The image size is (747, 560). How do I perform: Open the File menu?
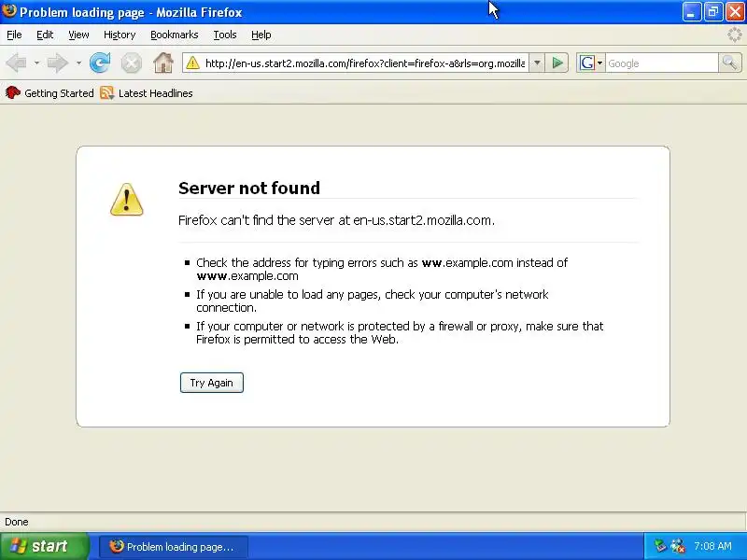(14, 35)
